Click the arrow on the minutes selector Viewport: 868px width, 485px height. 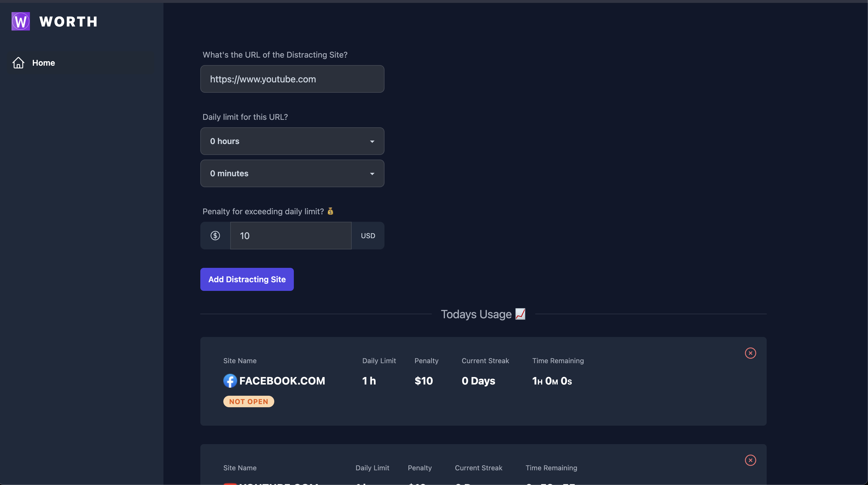[x=372, y=174]
